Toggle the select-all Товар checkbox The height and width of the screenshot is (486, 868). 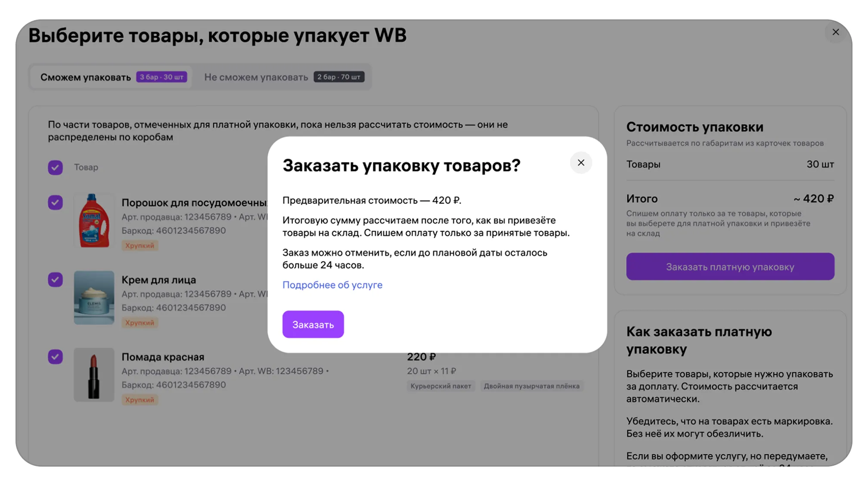click(x=55, y=167)
